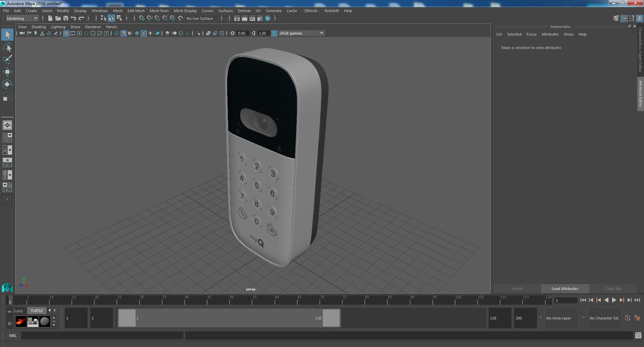
Task: Toggle Snap to points magnet icon
Action: pyautogui.click(x=157, y=18)
